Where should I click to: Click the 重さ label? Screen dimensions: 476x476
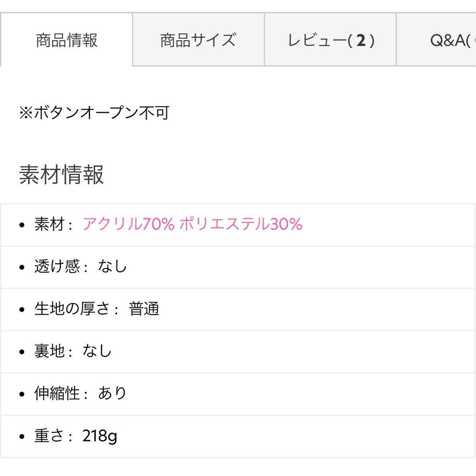point(49,436)
